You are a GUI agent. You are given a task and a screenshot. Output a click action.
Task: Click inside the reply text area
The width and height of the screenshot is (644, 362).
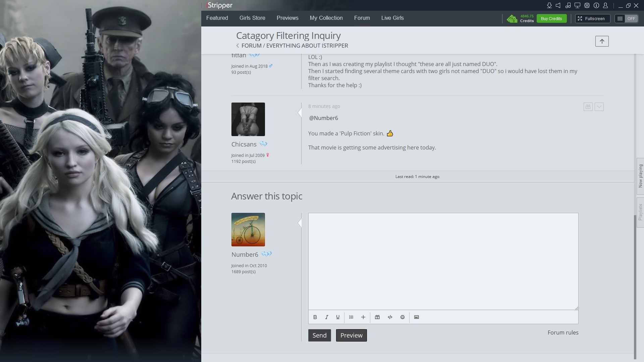click(x=443, y=261)
